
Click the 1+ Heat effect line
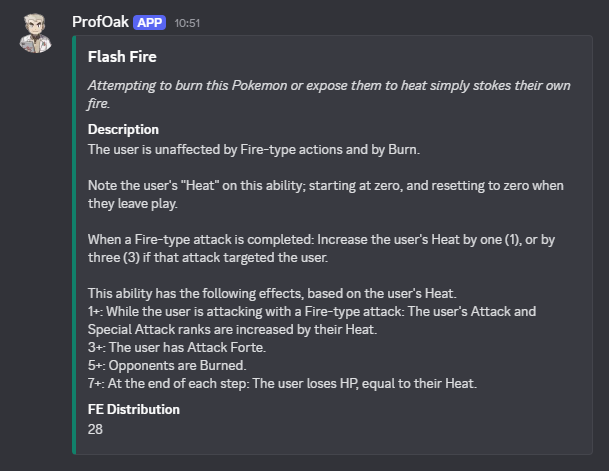pos(312,320)
